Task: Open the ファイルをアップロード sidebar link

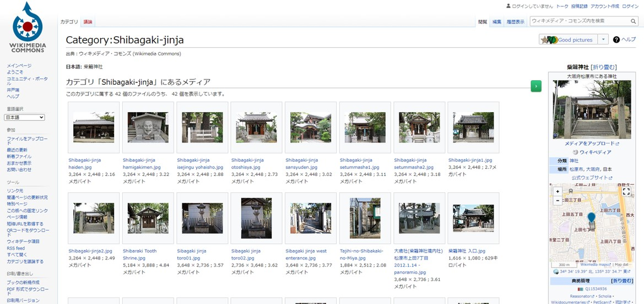Action: click(28, 139)
